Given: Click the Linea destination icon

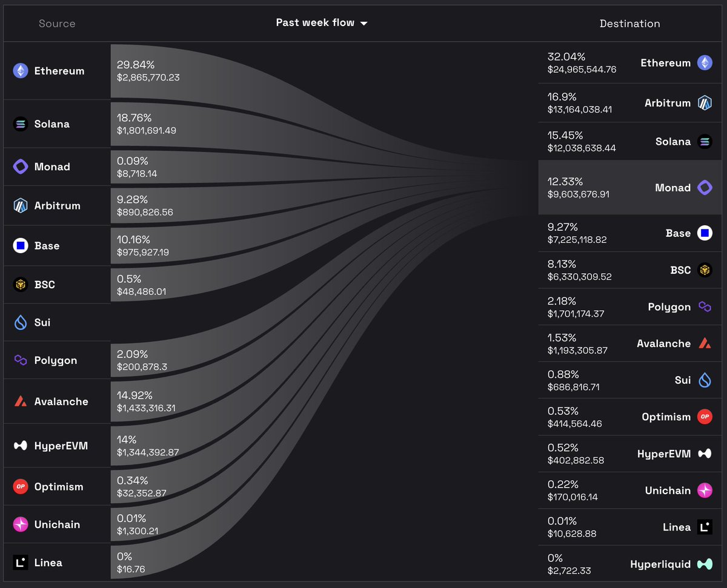Looking at the screenshot, I should click(x=705, y=527).
